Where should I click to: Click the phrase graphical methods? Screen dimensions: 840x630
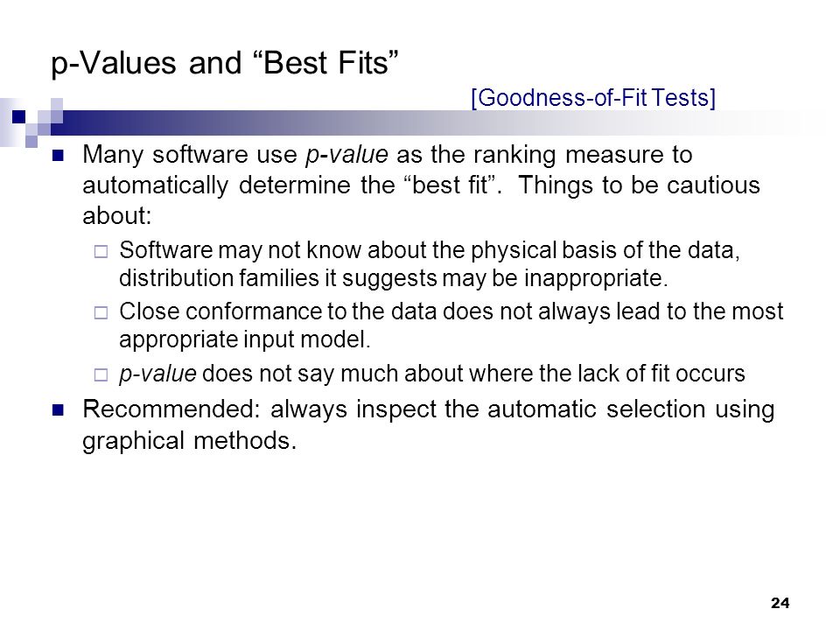pos(189,441)
